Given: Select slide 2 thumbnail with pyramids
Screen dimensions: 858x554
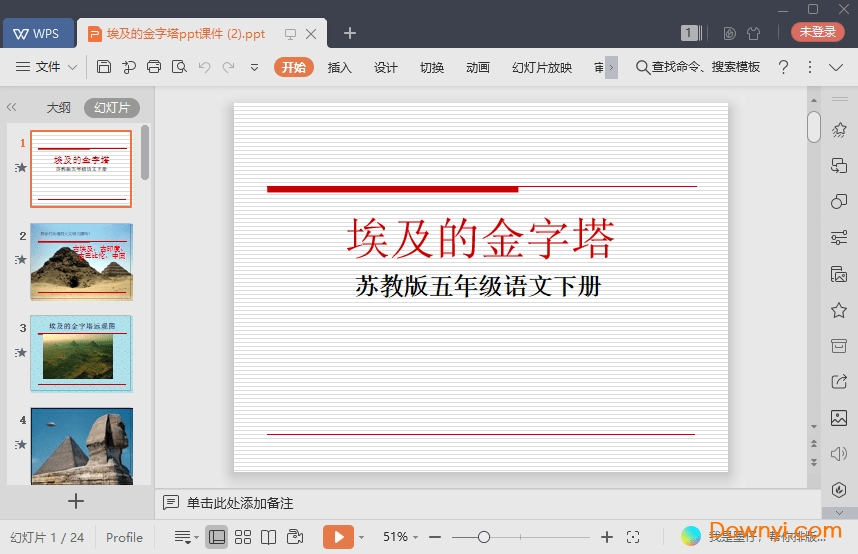Looking at the screenshot, I should 82,262.
